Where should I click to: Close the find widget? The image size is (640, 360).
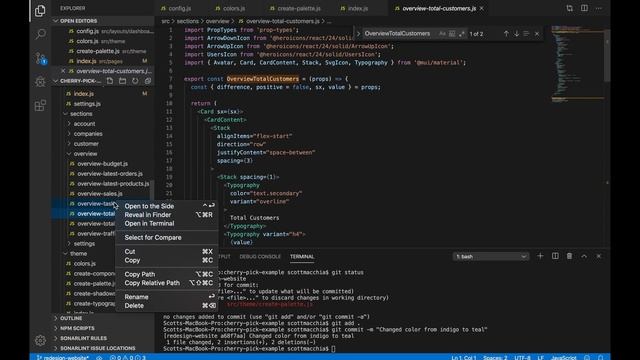pos(537,34)
